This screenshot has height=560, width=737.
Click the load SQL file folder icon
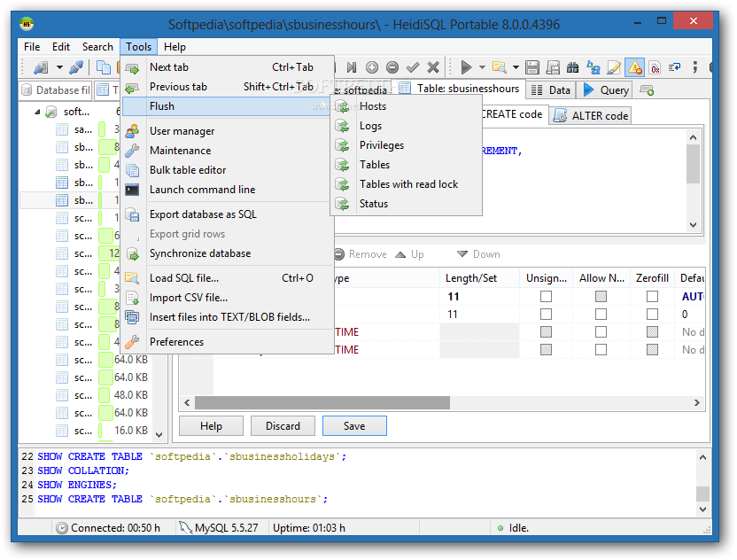[x=500, y=67]
